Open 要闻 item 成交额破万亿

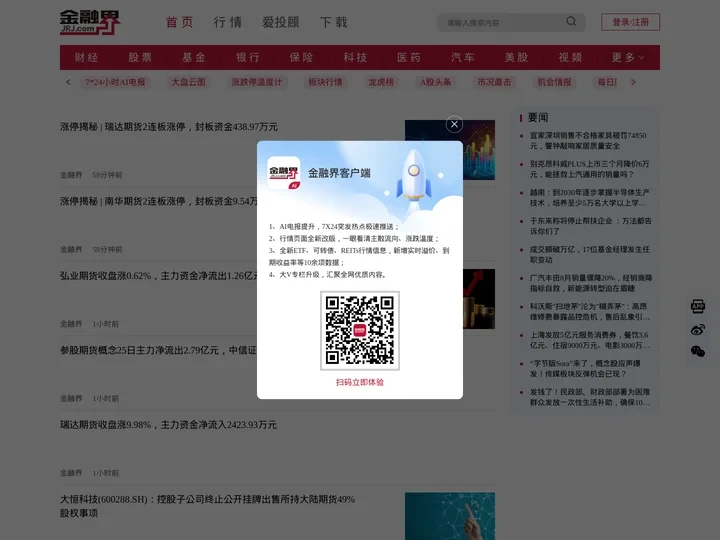(590, 254)
